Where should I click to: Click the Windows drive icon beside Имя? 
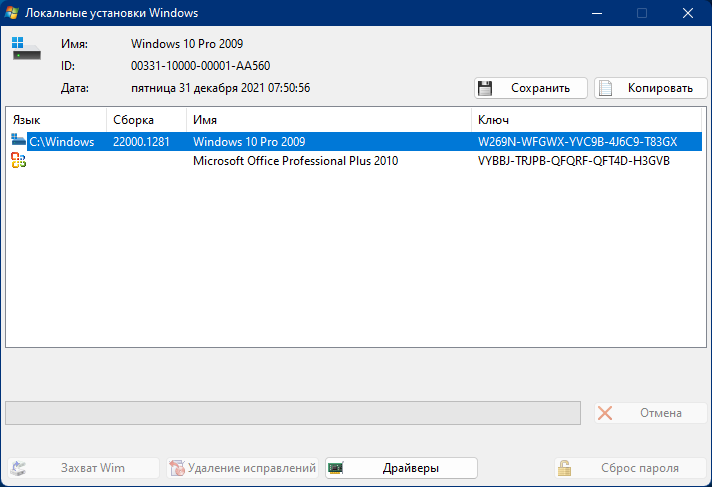coord(26,49)
